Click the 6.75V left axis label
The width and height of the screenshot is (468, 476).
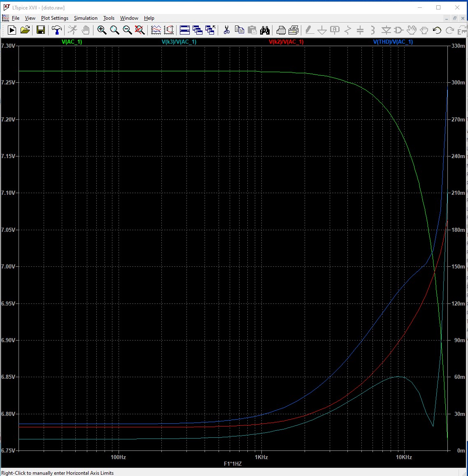pos(7,450)
